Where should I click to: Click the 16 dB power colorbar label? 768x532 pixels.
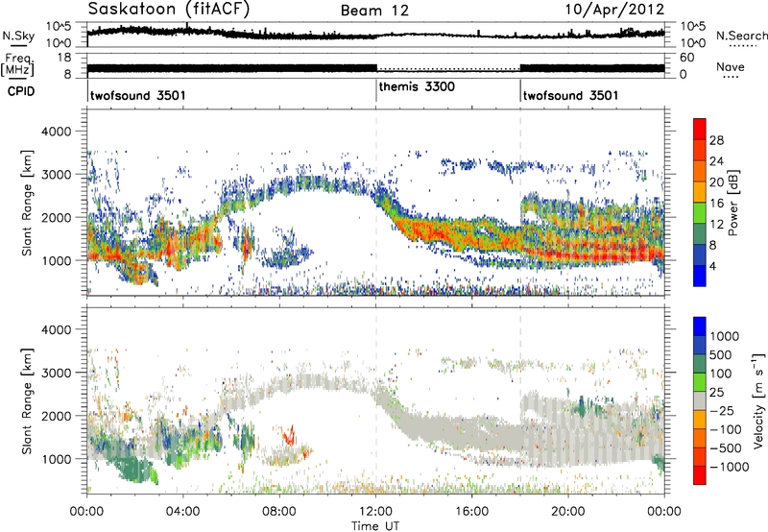tap(716, 204)
